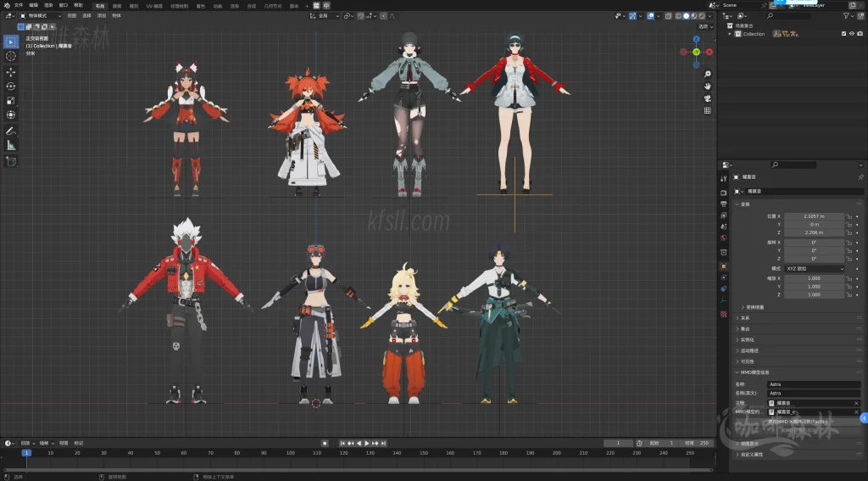
Task: Open the Edit menu
Action: [34, 5]
